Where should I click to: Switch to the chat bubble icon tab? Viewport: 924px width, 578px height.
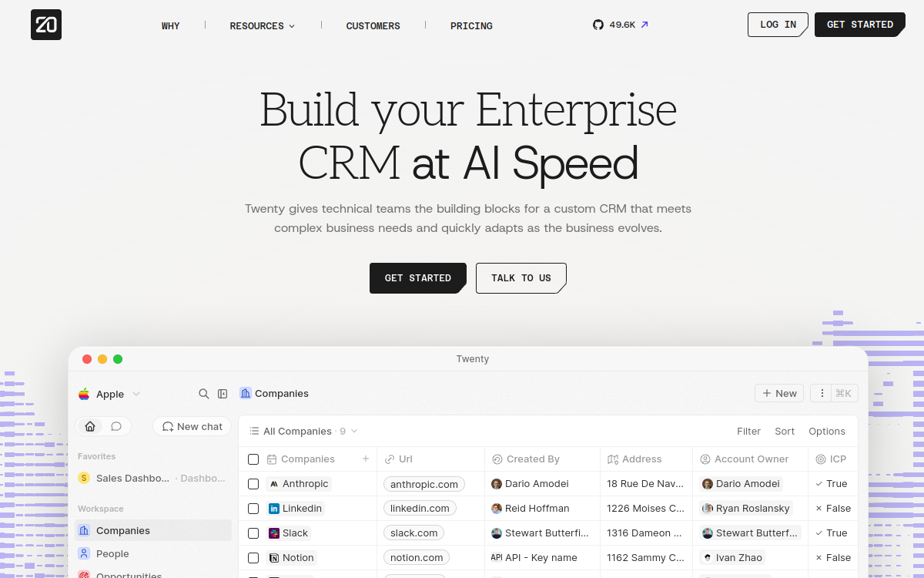tap(116, 426)
